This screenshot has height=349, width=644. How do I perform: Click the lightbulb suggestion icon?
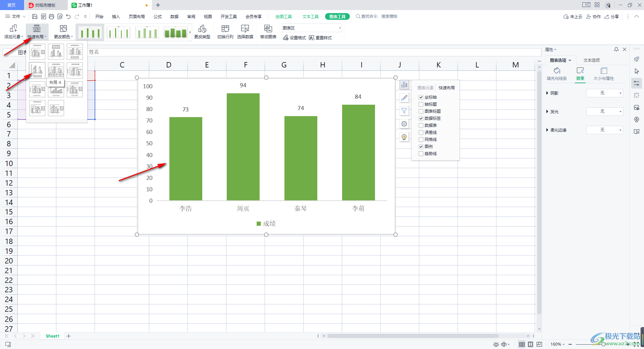[x=404, y=137]
